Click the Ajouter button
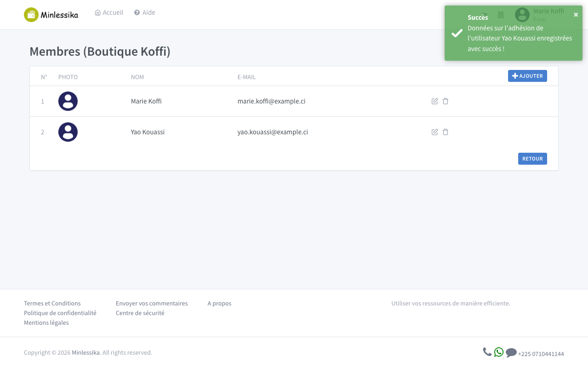 [x=527, y=76]
